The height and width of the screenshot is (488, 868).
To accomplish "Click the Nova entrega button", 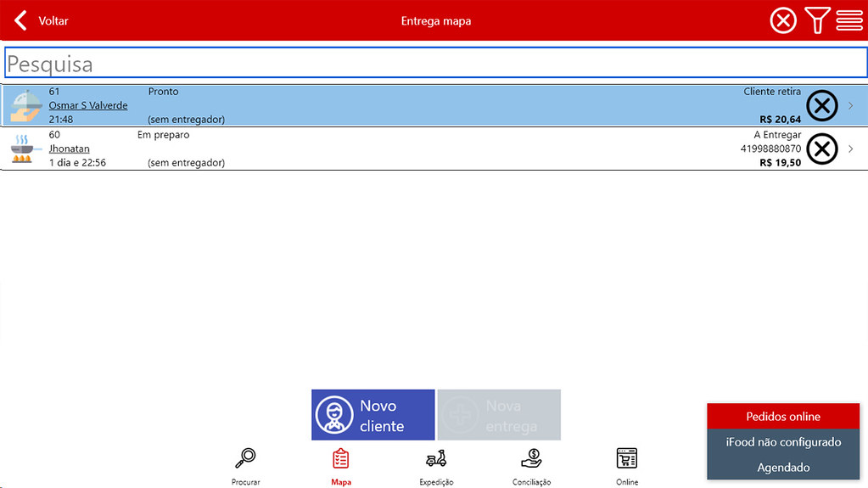I will [x=499, y=415].
